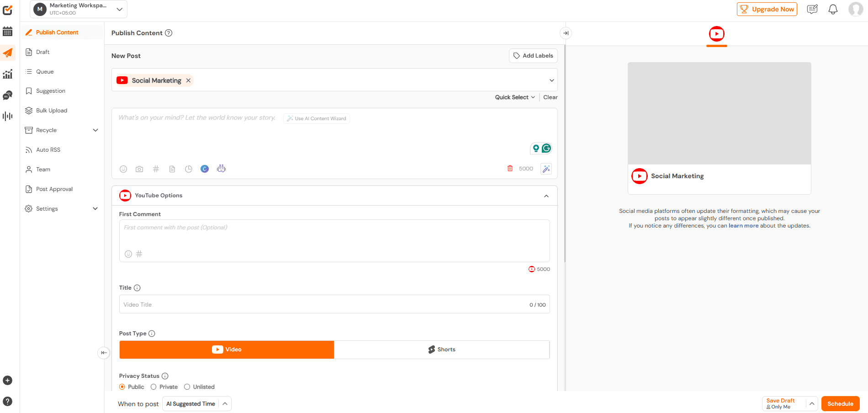Collapse the YouTube Options section

546,196
